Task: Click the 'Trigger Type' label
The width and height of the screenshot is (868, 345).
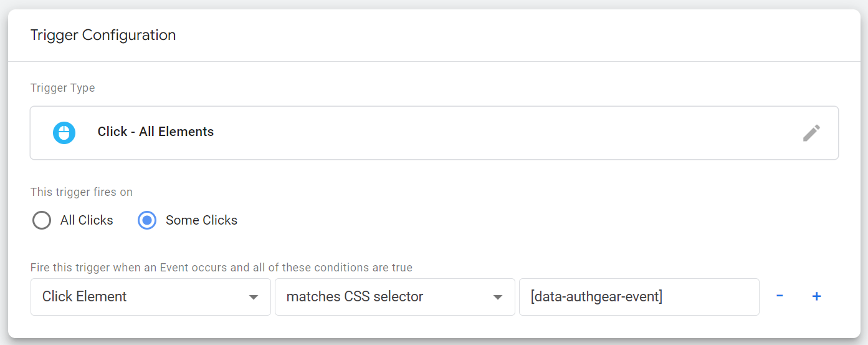Action: [63, 88]
